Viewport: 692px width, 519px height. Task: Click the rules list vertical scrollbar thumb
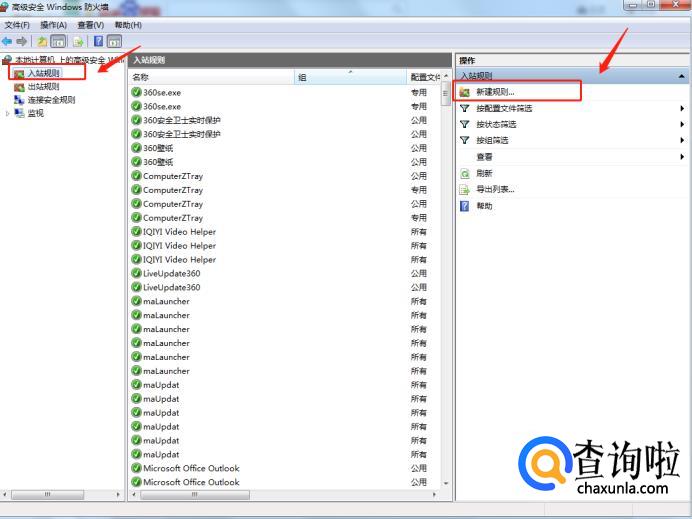pyautogui.click(x=446, y=94)
